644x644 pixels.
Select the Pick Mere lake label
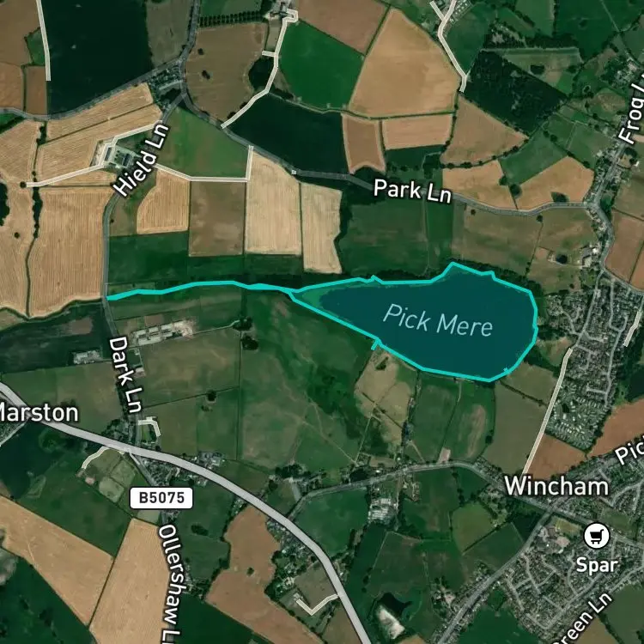438,321
